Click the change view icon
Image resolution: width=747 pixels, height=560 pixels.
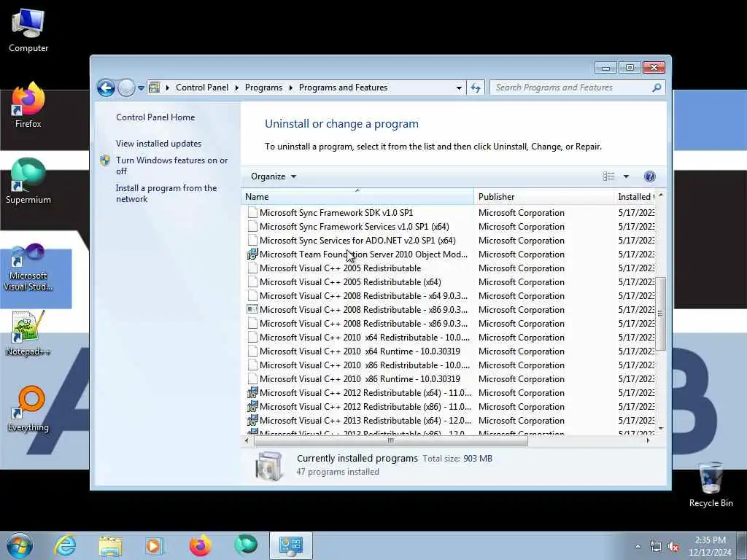click(609, 176)
